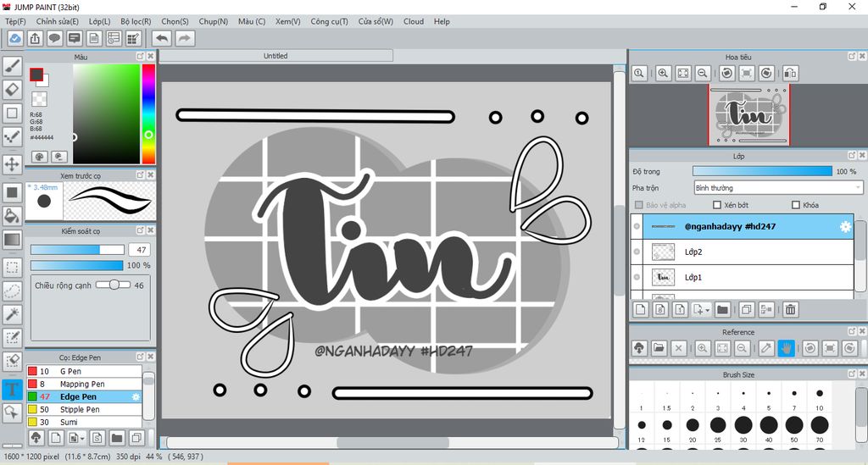Rotate view left in Hoa tiêu navigator panel
The width and height of the screenshot is (868, 465).
tap(726, 73)
